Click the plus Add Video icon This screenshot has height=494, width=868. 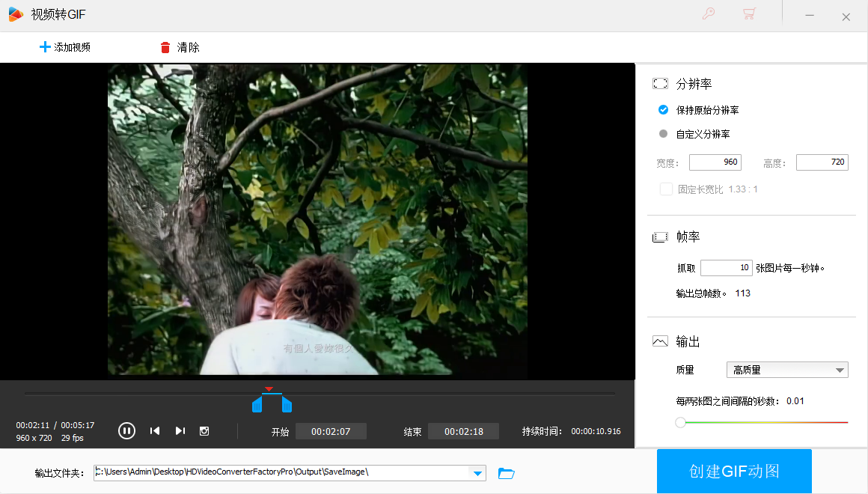45,47
